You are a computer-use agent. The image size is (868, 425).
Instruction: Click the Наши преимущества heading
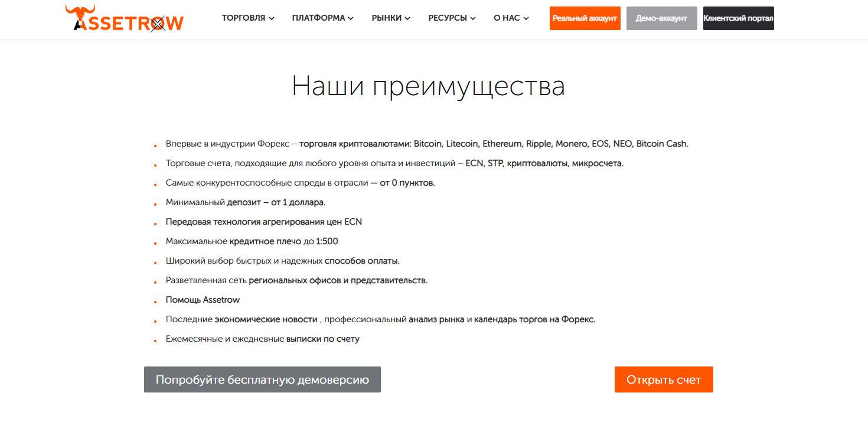(428, 86)
